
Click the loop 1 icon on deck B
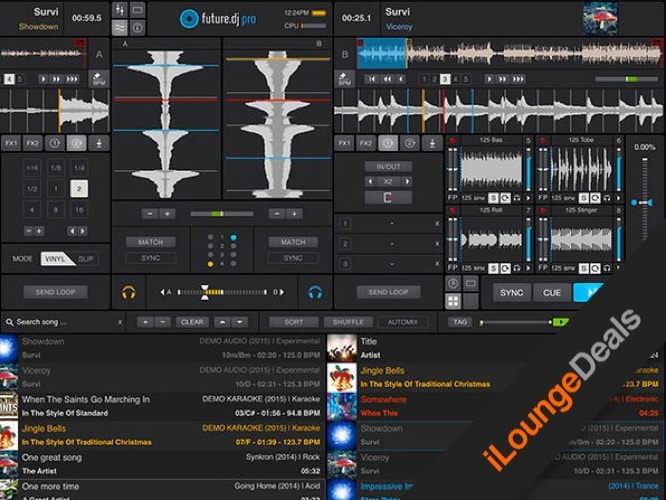(x=388, y=143)
